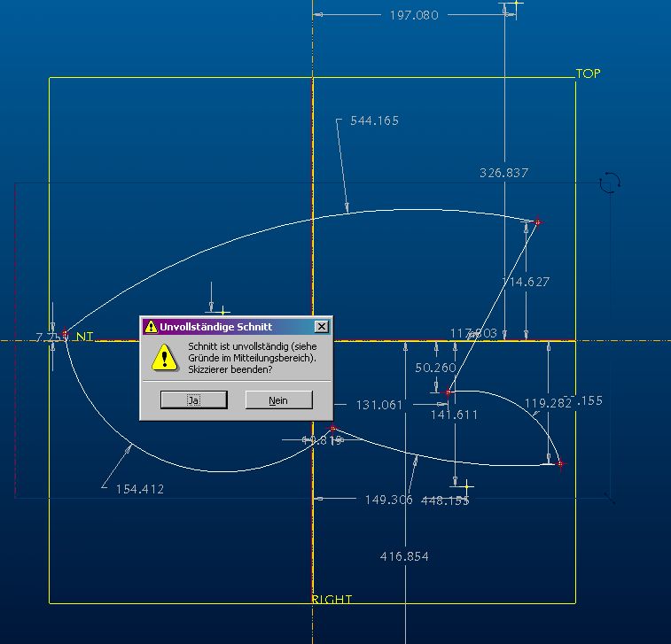
Task: Select the 197.080 dimension value
Action: [414, 15]
